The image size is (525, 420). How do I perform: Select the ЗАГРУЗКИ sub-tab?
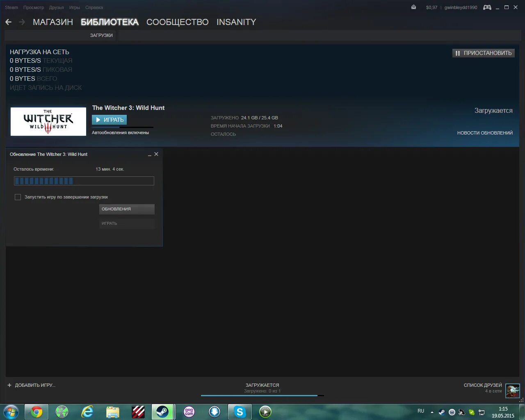(101, 35)
